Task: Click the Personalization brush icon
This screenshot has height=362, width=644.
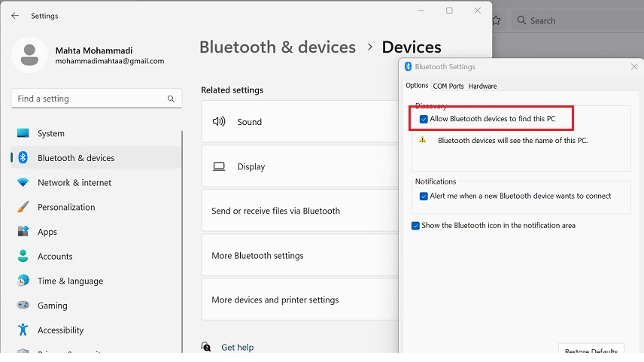Action: click(23, 207)
